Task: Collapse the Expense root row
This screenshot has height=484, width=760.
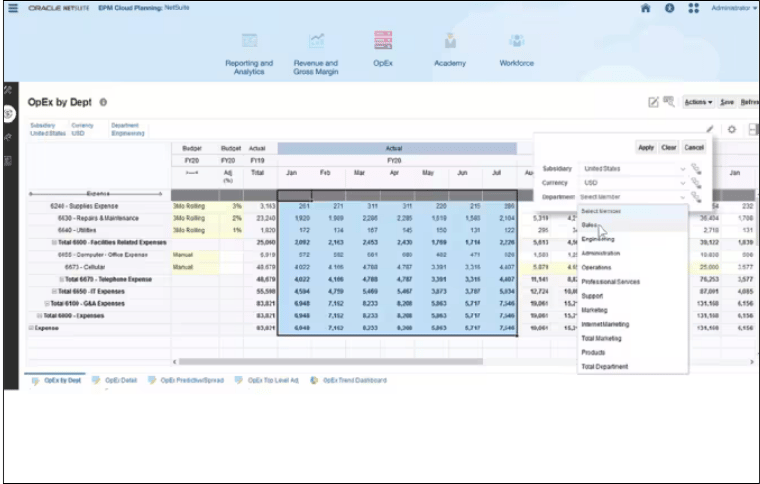Action: [31, 328]
